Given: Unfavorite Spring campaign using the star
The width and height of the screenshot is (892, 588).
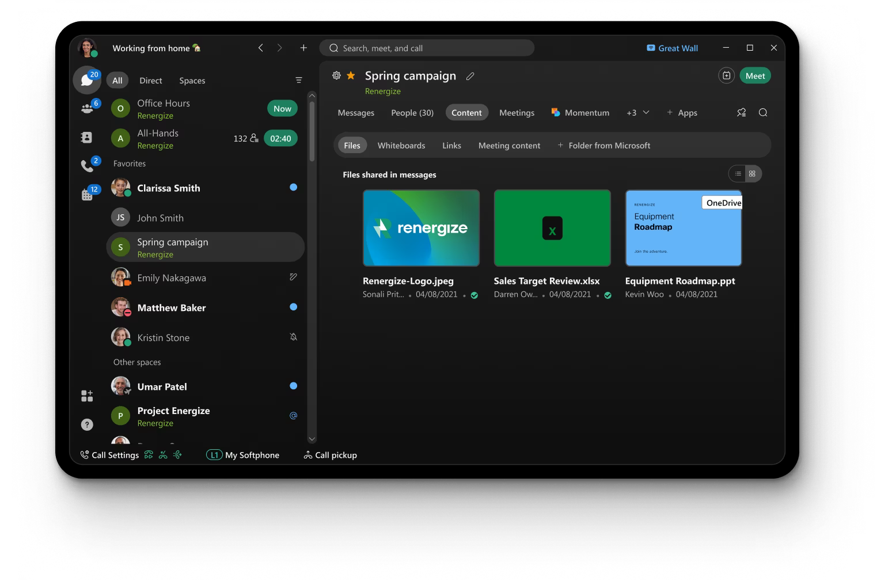Looking at the screenshot, I should [x=351, y=75].
